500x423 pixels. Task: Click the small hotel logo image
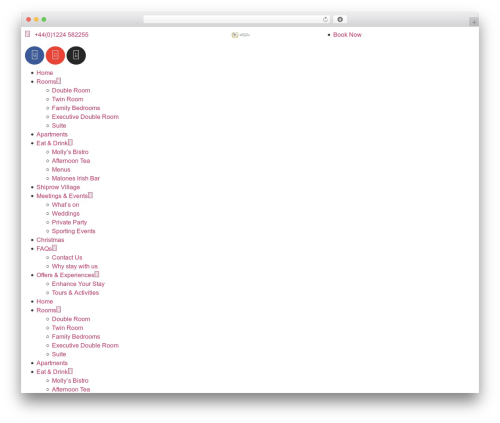coord(241,35)
